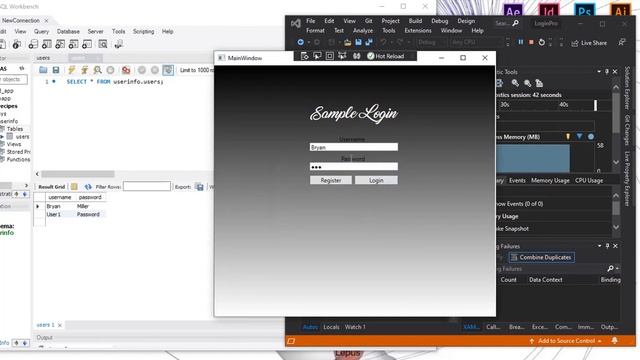The height and width of the screenshot is (360, 640).
Task: Click Result Grid refresh icon
Action: tap(88, 187)
